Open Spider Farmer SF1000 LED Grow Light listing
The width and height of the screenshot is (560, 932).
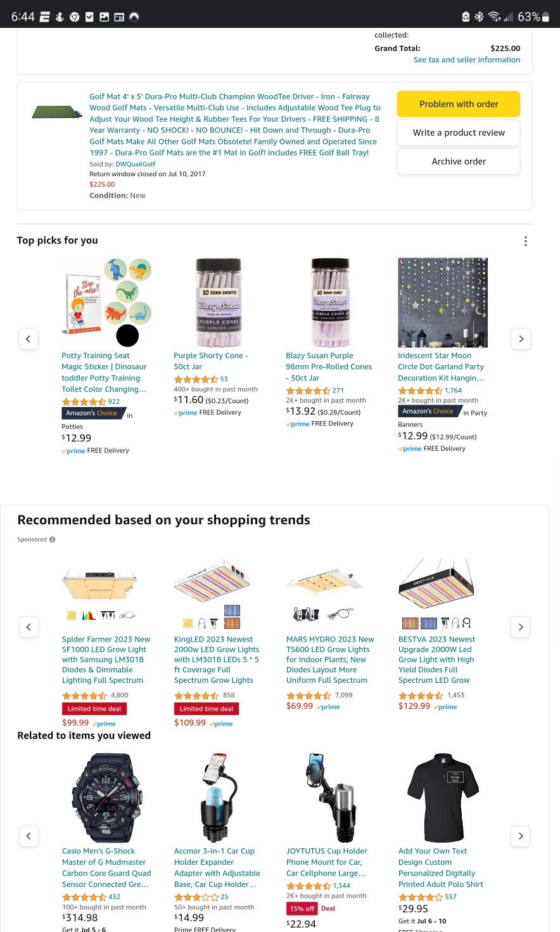(106, 659)
